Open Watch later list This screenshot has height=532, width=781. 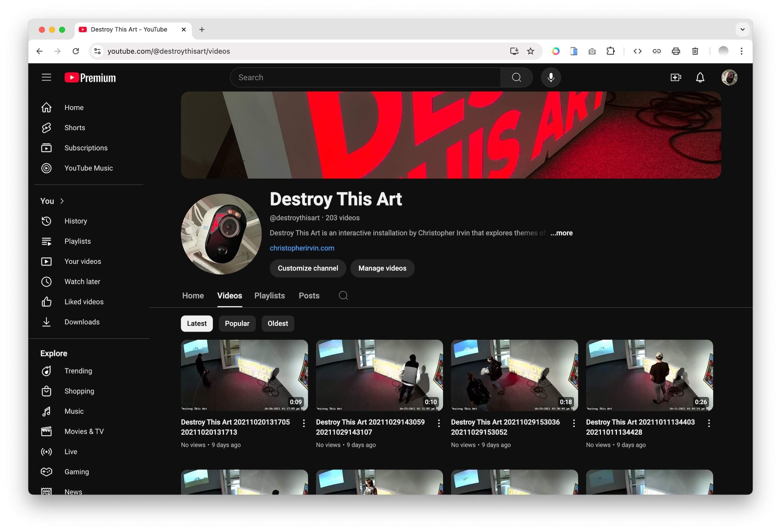[89, 281]
